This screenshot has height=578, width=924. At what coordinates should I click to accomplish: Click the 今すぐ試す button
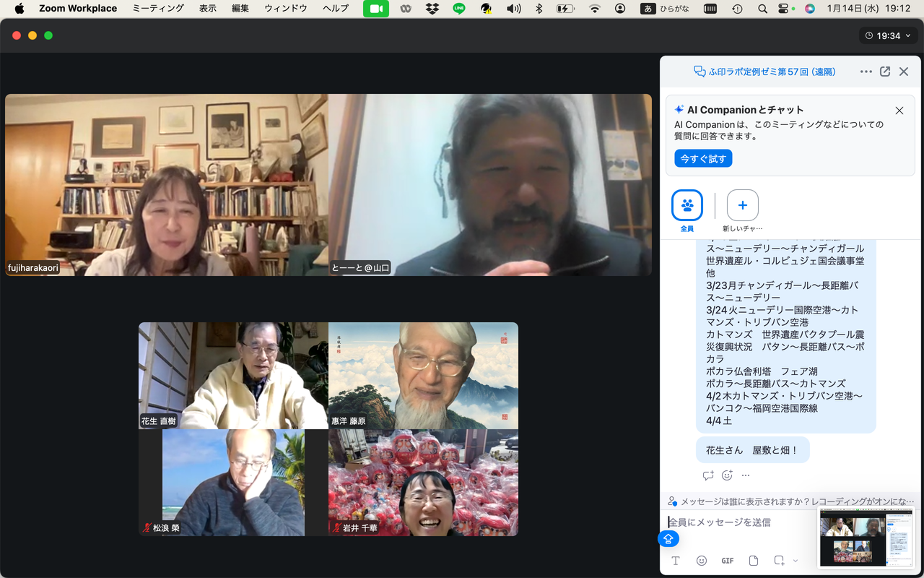coord(703,158)
